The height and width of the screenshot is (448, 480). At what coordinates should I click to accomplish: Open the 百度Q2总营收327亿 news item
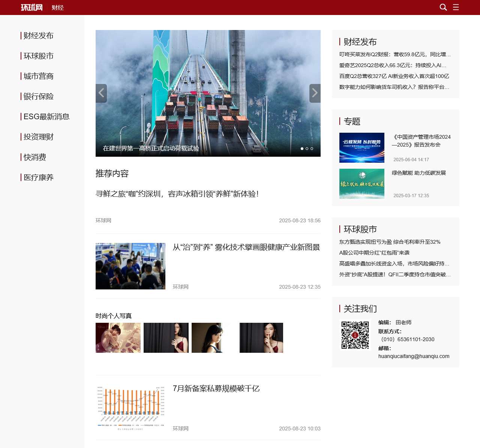393,76
